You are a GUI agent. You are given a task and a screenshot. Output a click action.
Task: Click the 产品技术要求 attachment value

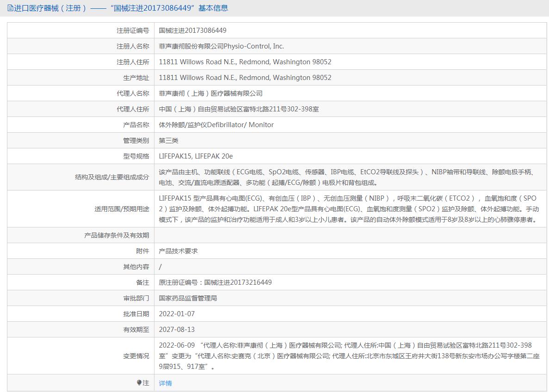(178, 251)
